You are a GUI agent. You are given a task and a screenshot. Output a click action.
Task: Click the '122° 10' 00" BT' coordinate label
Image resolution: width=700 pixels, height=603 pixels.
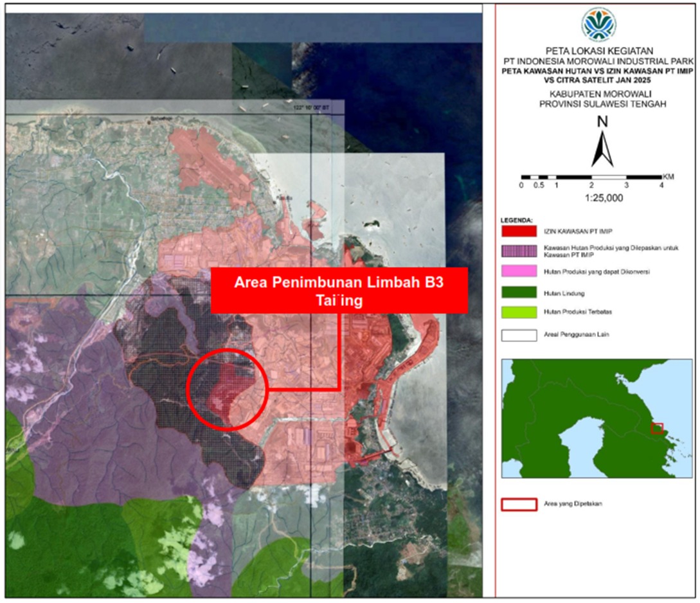tap(311, 107)
